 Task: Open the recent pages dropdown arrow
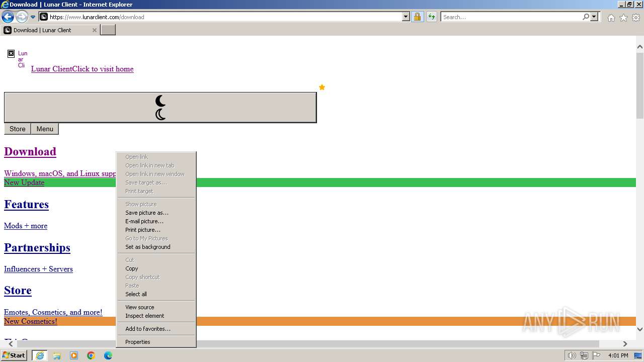click(33, 17)
